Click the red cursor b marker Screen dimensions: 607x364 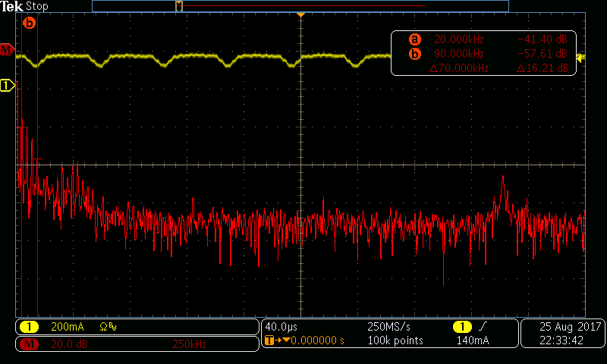point(30,23)
